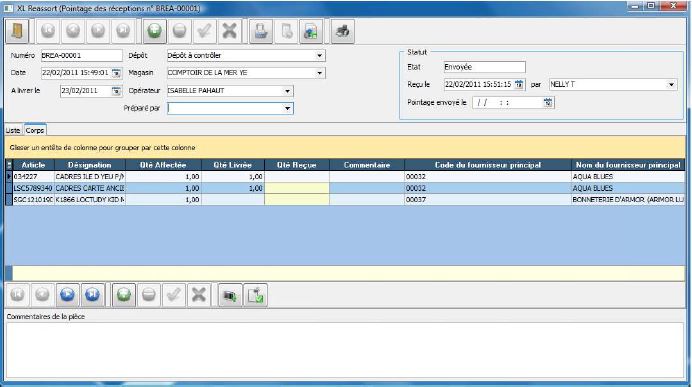
Task: Add a new record with top green plus
Action: [154, 31]
